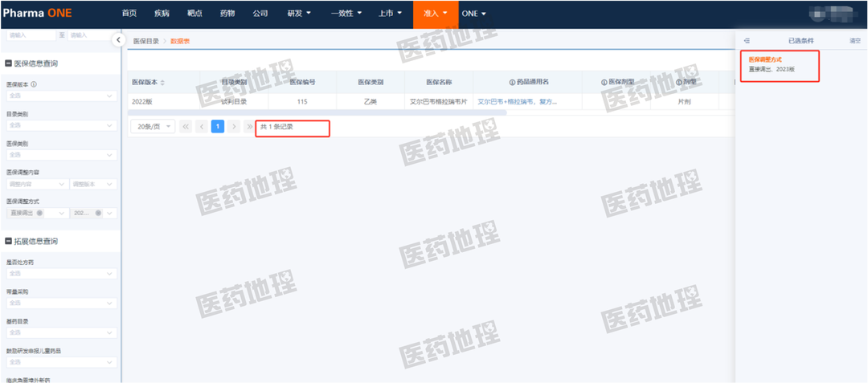Screen dimensions: 868x383
Task: Open the 是否处方药 dropdown
Action: (60, 273)
